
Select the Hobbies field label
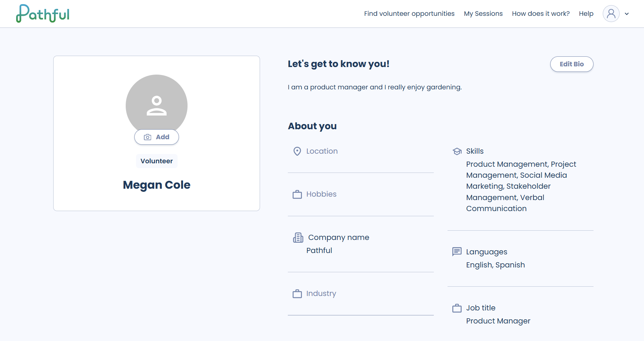click(321, 194)
